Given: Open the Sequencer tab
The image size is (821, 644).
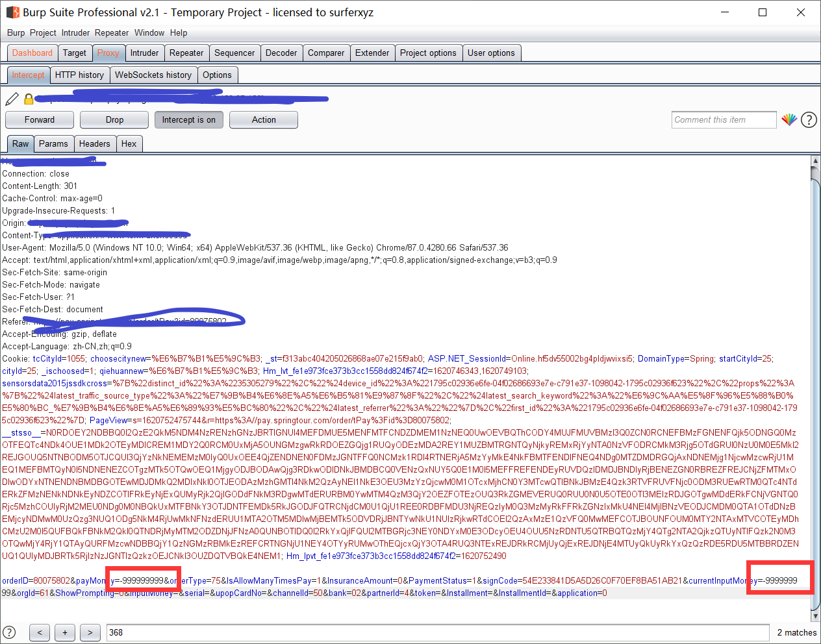Looking at the screenshot, I should (x=234, y=53).
